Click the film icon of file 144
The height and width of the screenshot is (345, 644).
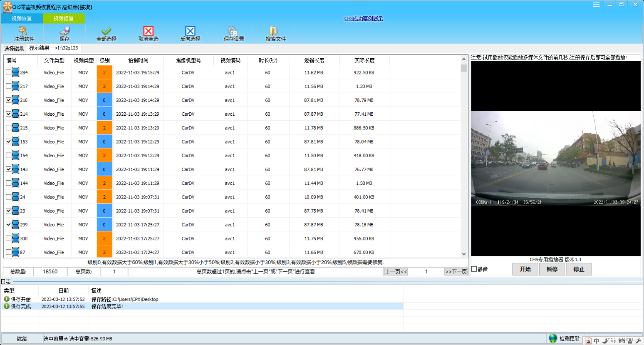click(x=15, y=183)
